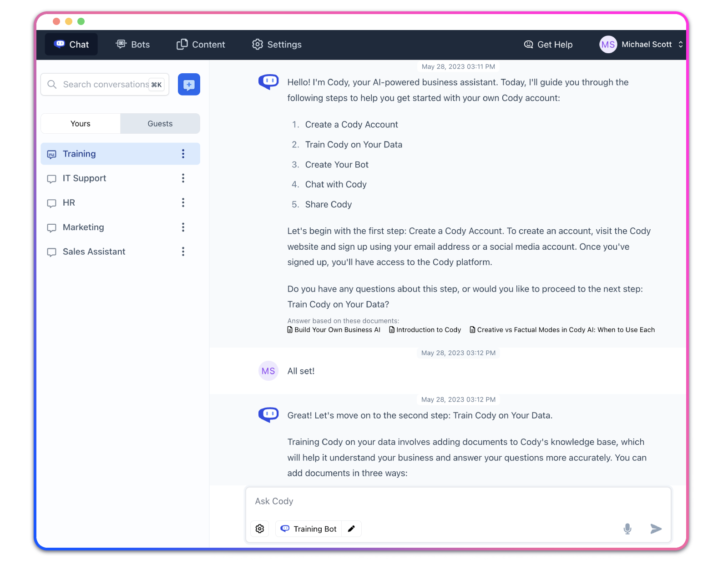Open the Content tab
728x585 pixels.
(201, 45)
